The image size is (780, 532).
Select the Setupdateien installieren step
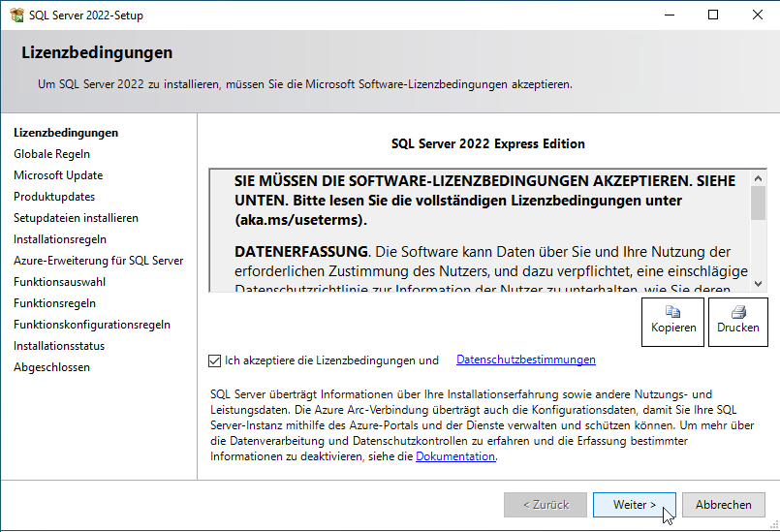(x=77, y=218)
